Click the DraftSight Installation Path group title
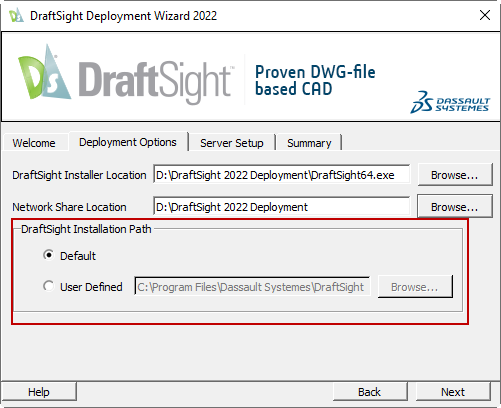This screenshot has width=501, height=408. click(x=86, y=229)
